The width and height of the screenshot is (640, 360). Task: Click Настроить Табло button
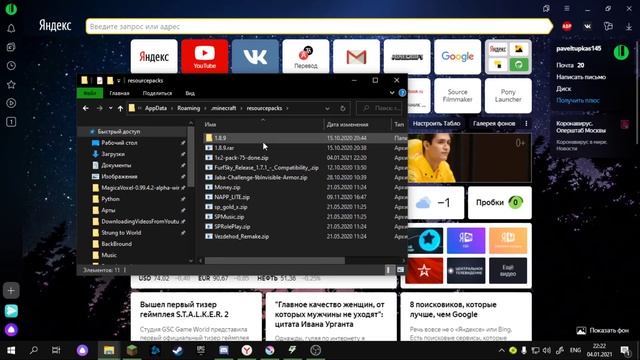(436, 123)
